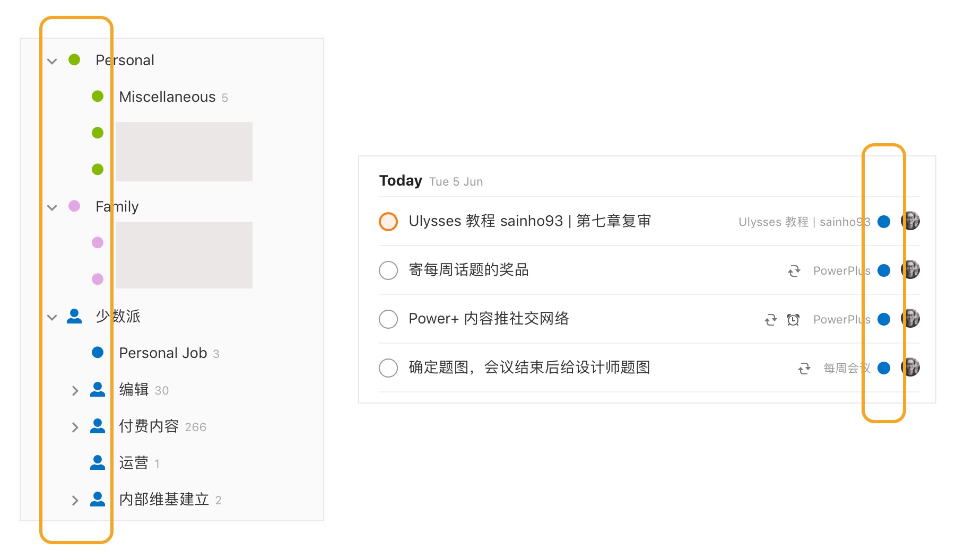Viewport: 956px width, 560px height.
Task: Click the 运营 shared project person icon
Action: [98, 463]
